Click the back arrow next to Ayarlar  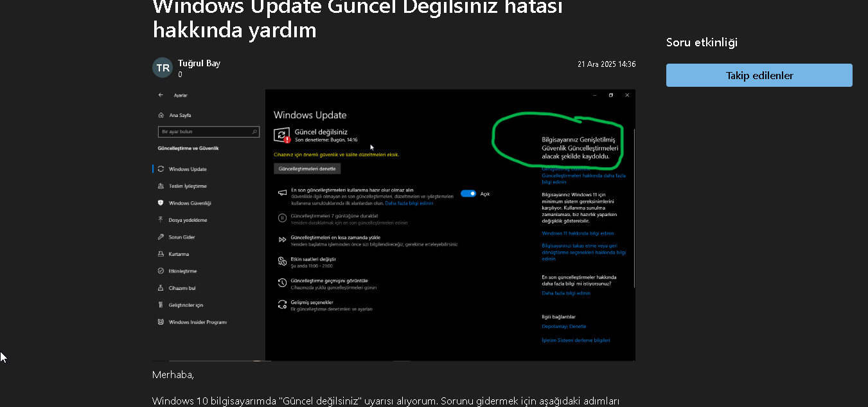161,95
